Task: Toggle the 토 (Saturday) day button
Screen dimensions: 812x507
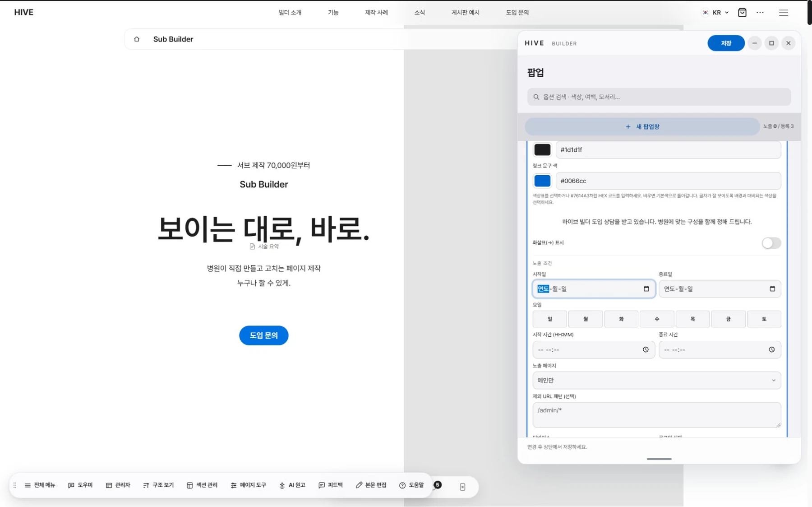Action: click(x=764, y=319)
